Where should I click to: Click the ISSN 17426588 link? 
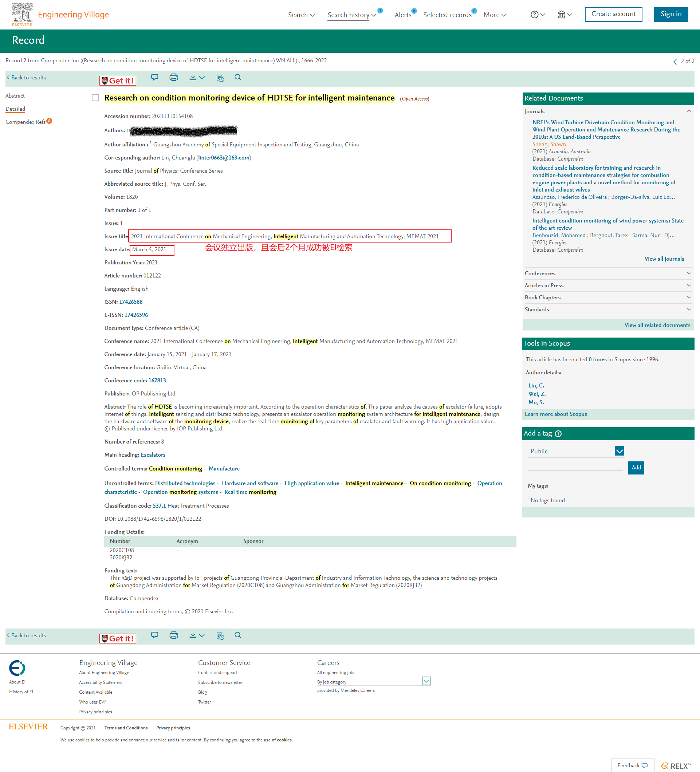coord(131,302)
